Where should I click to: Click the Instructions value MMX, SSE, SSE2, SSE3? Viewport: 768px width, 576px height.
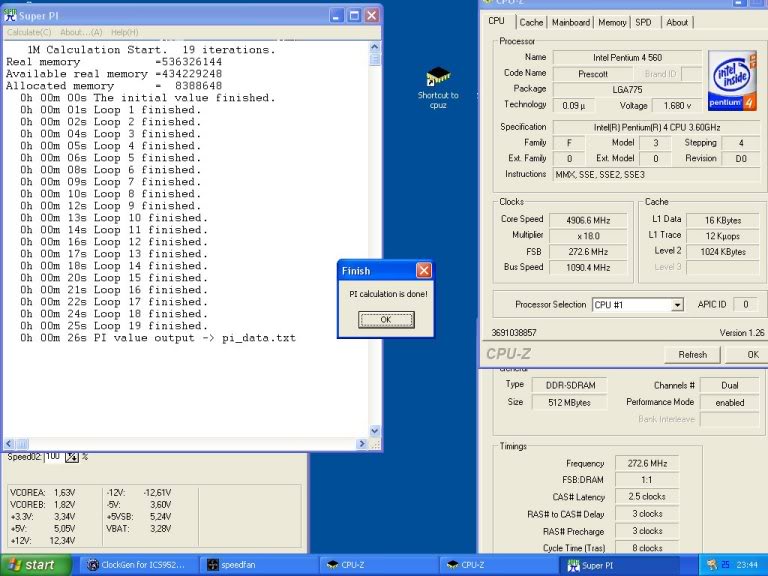(x=656, y=174)
